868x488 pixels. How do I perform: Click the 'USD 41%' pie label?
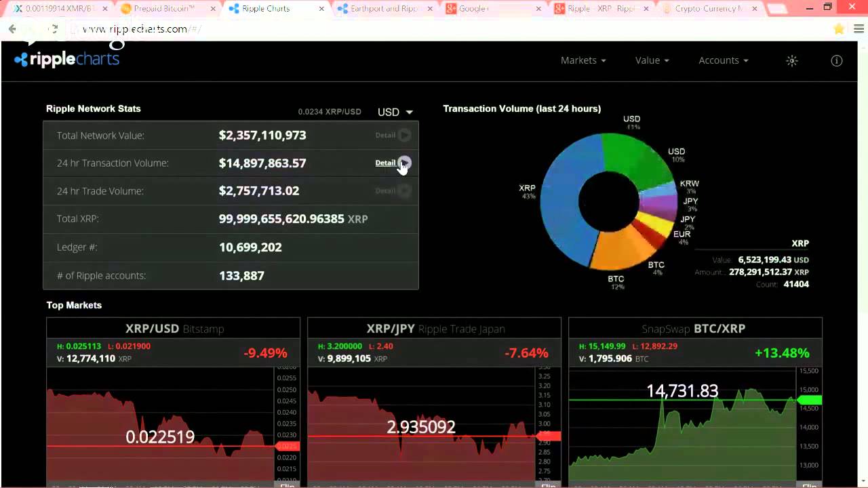pyautogui.click(x=632, y=123)
